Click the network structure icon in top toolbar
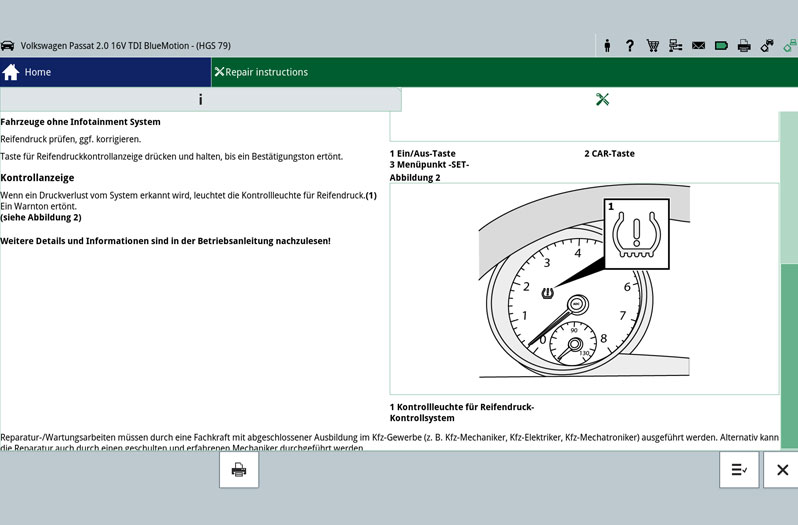This screenshot has height=525, width=798. (x=675, y=45)
